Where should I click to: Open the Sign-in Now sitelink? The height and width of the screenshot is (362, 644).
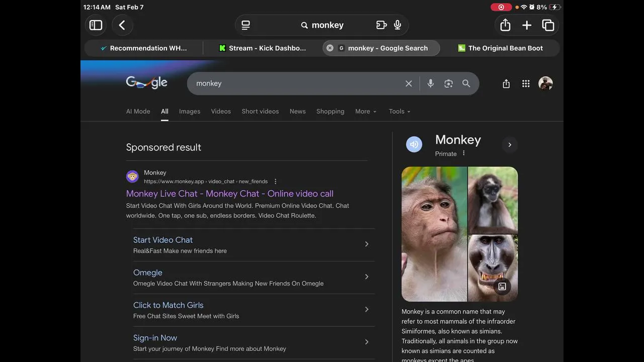click(x=155, y=338)
